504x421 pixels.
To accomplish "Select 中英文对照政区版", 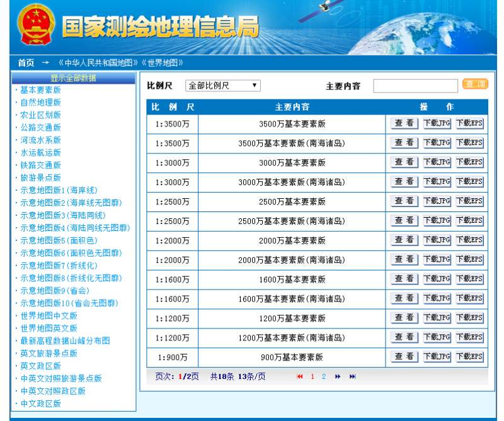I will tap(53, 391).
